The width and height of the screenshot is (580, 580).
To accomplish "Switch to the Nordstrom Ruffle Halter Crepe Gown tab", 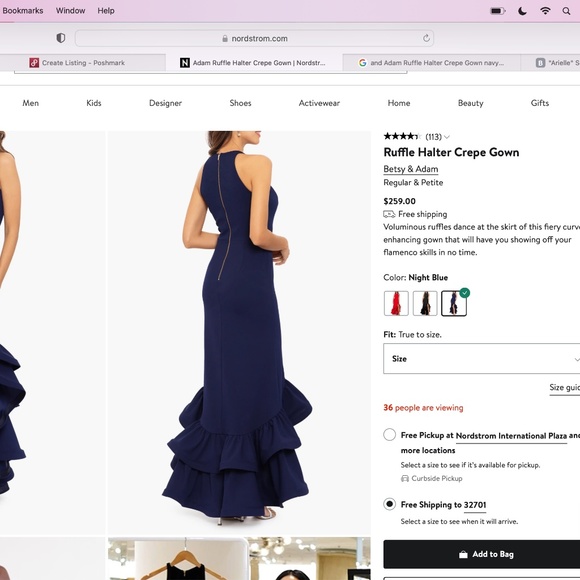I will (254, 63).
